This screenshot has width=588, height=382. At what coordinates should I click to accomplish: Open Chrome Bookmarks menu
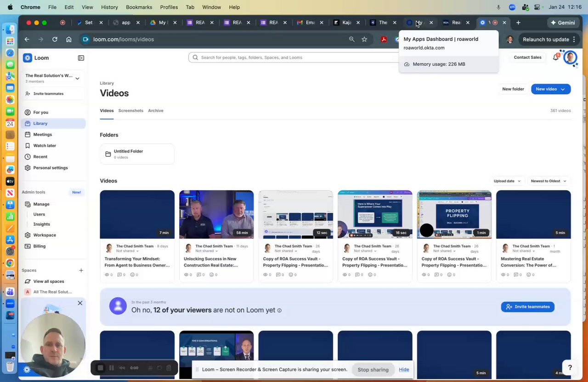(x=139, y=7)
